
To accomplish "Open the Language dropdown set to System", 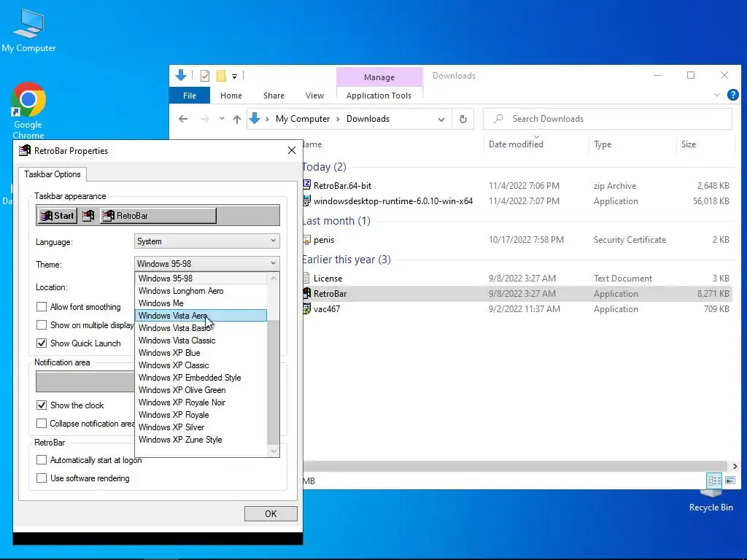I will 206,241.
